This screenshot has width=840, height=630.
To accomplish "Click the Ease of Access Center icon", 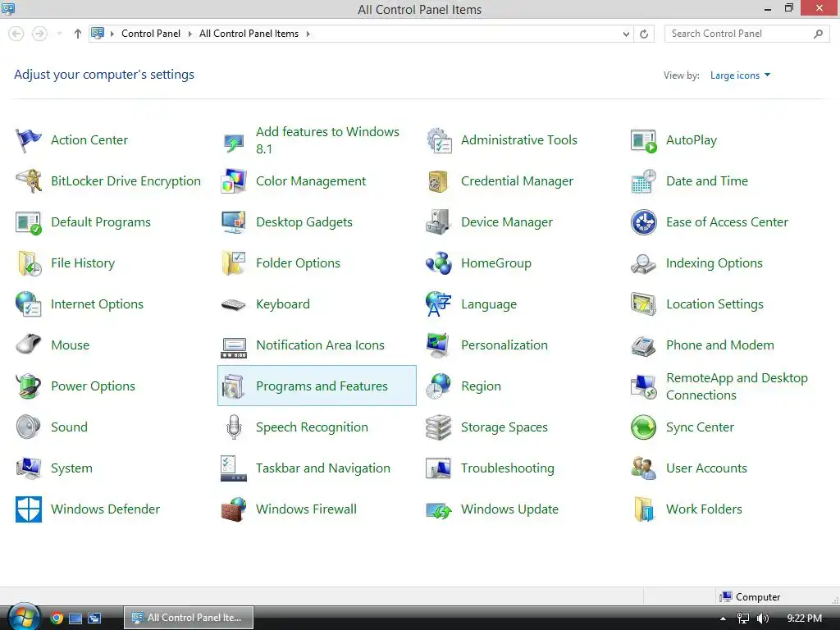I will (643, 222).
